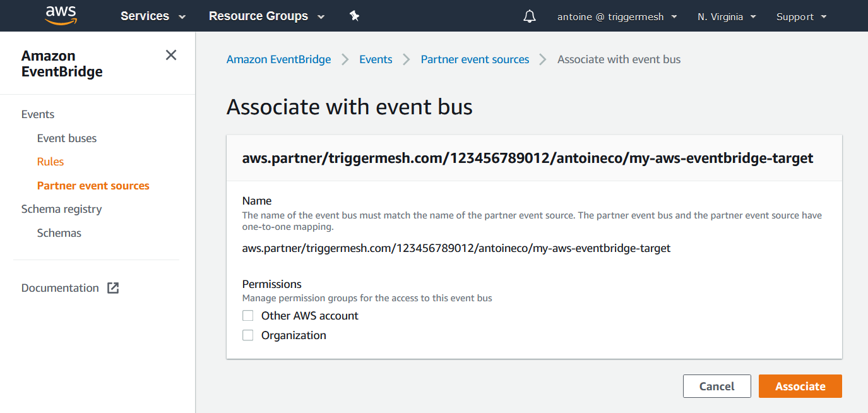Follow the Partner event sources breadcrumb link
This screenshot has width=868, height=413.
tap(475, 59)
